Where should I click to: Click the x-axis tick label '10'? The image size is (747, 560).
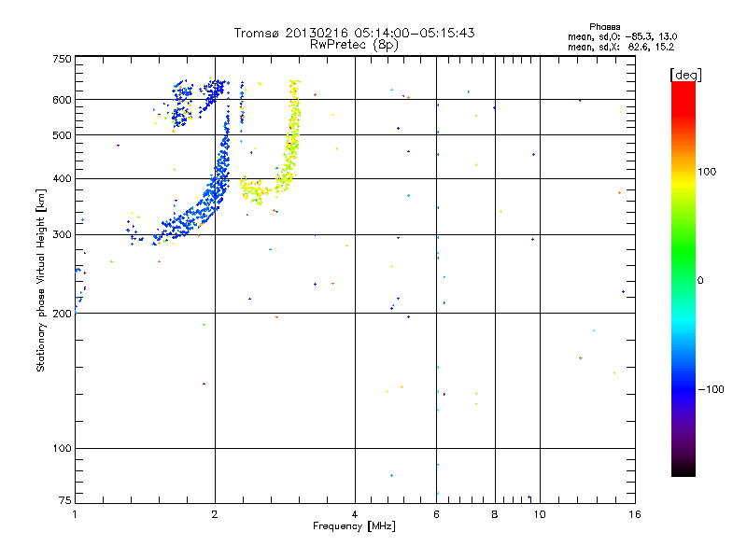540,514
